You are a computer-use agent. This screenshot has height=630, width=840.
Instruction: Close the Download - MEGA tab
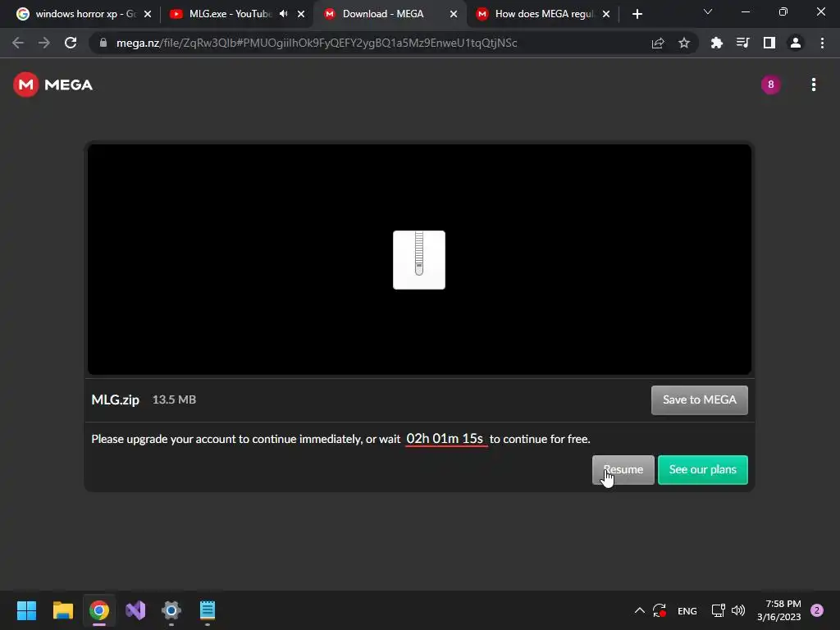454,14
